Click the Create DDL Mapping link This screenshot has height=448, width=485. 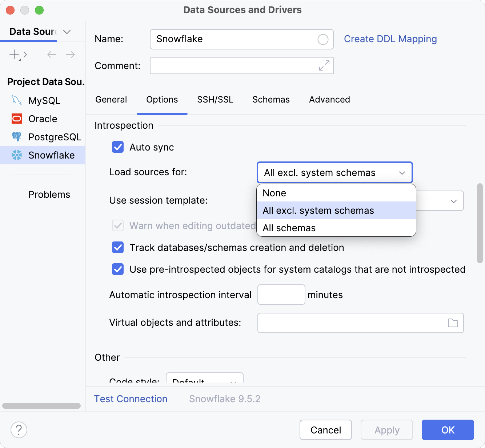pyautogui.click(x=390, y=39)
